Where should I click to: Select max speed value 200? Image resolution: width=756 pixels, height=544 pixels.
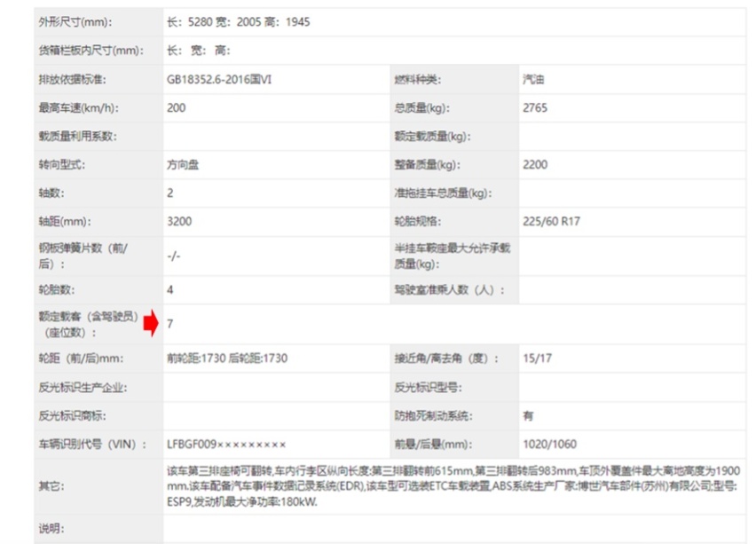(176, 108)
